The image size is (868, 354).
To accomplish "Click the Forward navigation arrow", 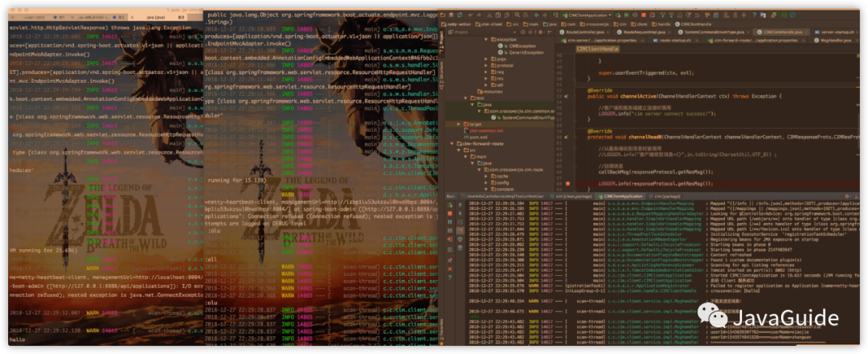I will click(545, 15).
